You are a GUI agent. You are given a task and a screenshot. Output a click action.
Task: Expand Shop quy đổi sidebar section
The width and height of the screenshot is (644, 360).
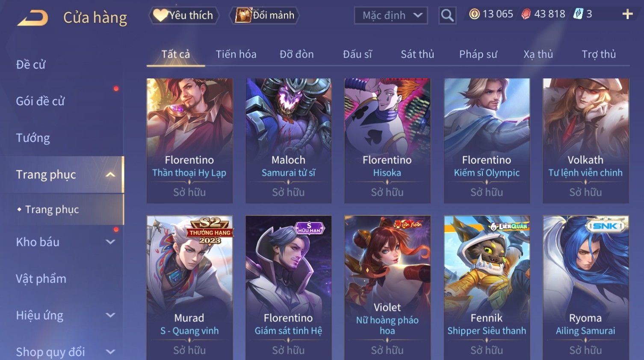coord(110,352)
